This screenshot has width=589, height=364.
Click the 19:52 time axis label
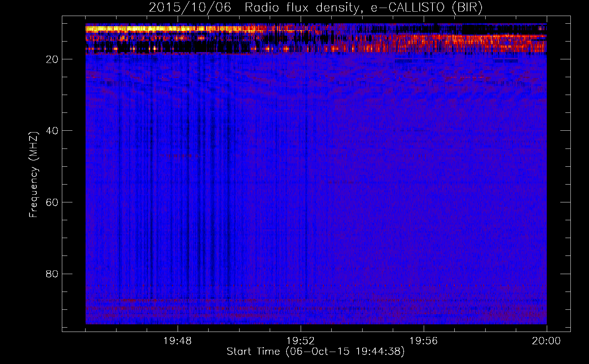tap(301, 341)
